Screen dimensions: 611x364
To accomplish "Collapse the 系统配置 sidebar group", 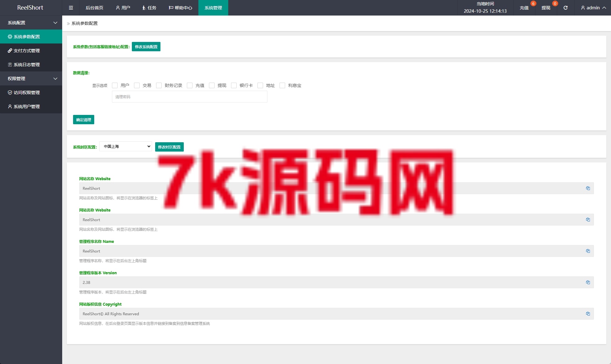I will tap(31, 23).
